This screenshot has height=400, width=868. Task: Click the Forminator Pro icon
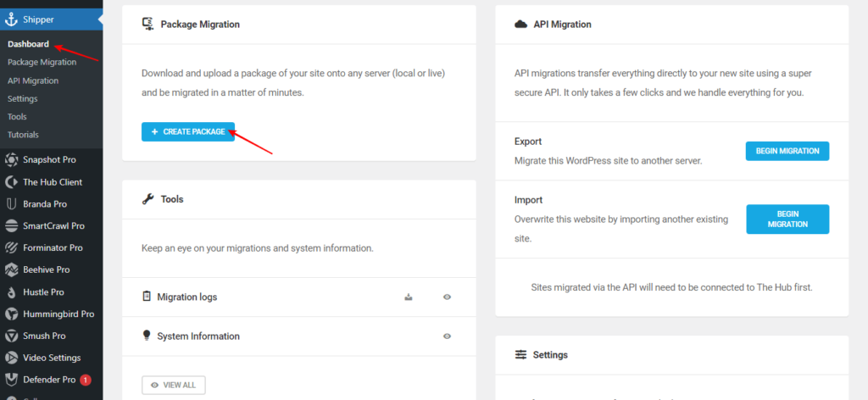(11, 247)
